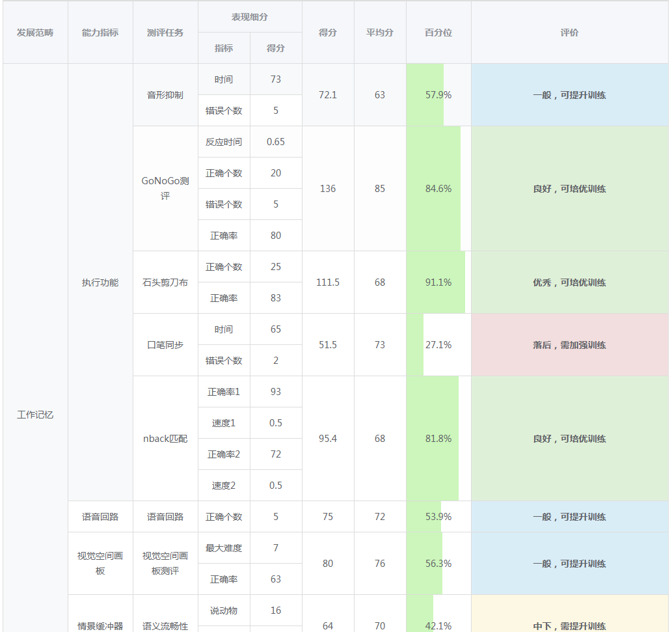This screenshot has width=672, height=632.
Task: Click the score 72.1 cell
Action: coord(328,95)
